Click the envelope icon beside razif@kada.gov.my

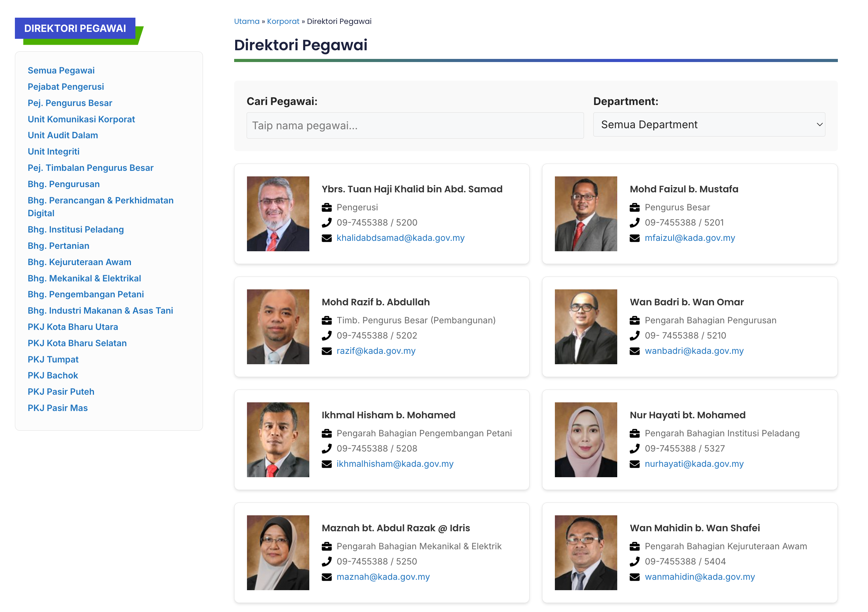[x=327, y=351]
